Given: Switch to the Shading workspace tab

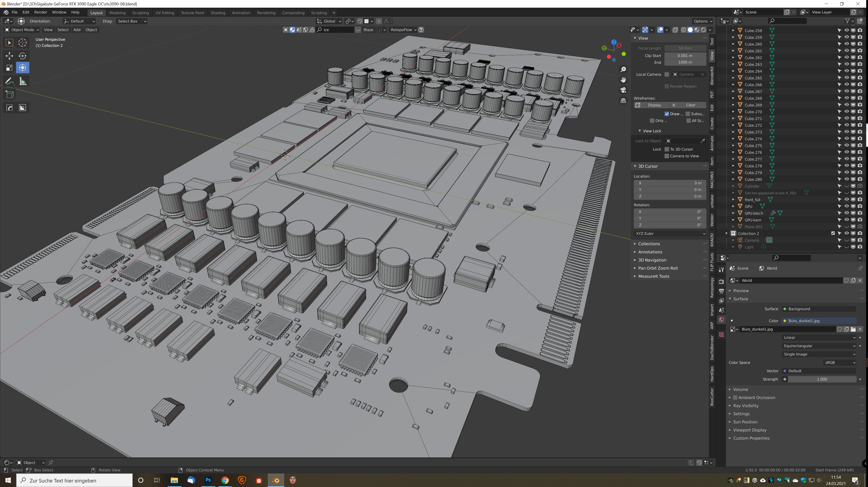Looking at the screenshot, I should 218,13.
